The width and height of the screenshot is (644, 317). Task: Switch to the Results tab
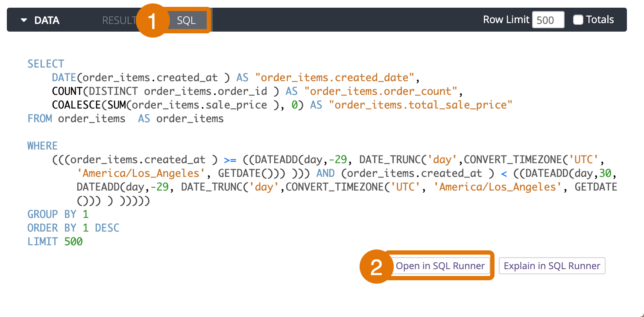coord(119,20)
